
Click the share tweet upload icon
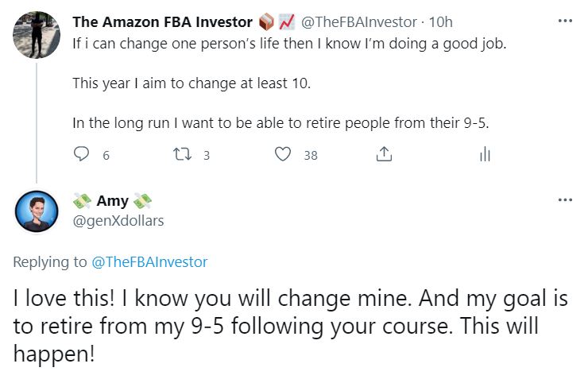pyautogui.click(x=384, y=155)
